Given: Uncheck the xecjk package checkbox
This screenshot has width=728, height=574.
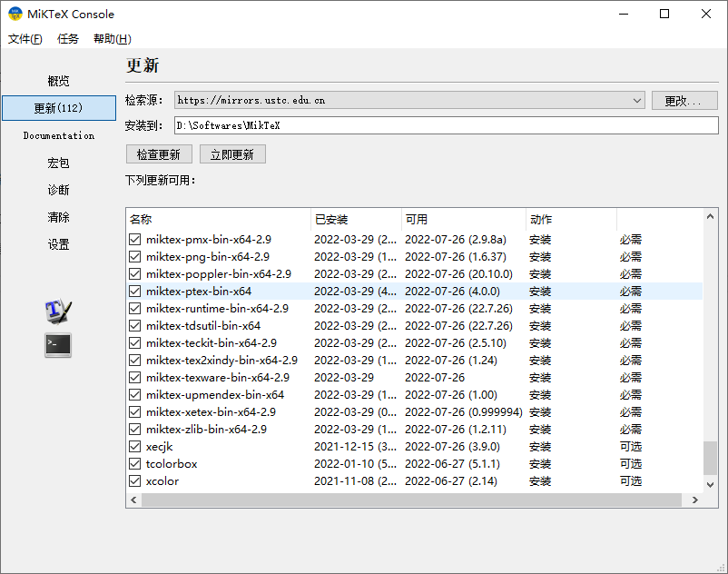Looking at the screenshot, I should (134, 446).
